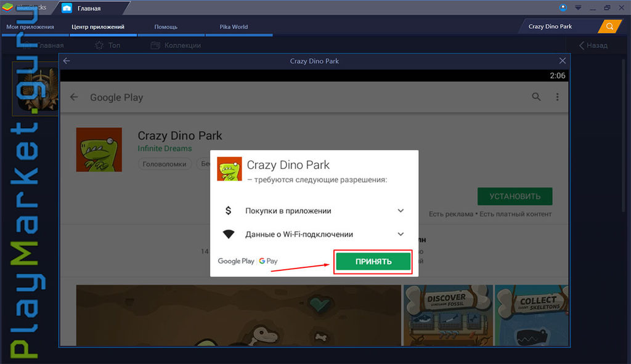The width and height of the screenshot is (631, 364).
Task: Go back with the Назад button
Action: click(x=593, y=46)
